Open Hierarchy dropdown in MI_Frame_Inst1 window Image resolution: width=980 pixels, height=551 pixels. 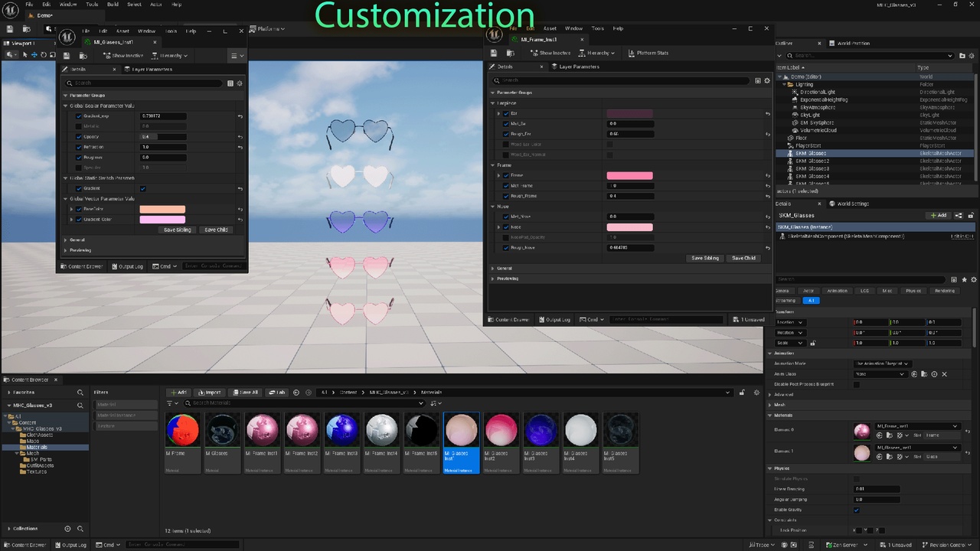click(597, 53)
